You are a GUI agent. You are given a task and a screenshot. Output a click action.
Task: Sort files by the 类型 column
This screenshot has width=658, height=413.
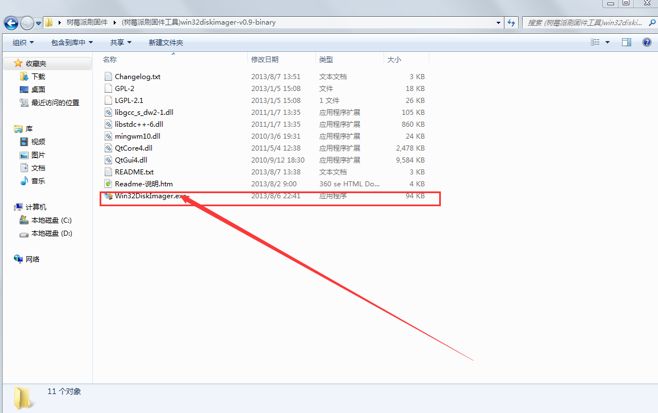(326, 59)
